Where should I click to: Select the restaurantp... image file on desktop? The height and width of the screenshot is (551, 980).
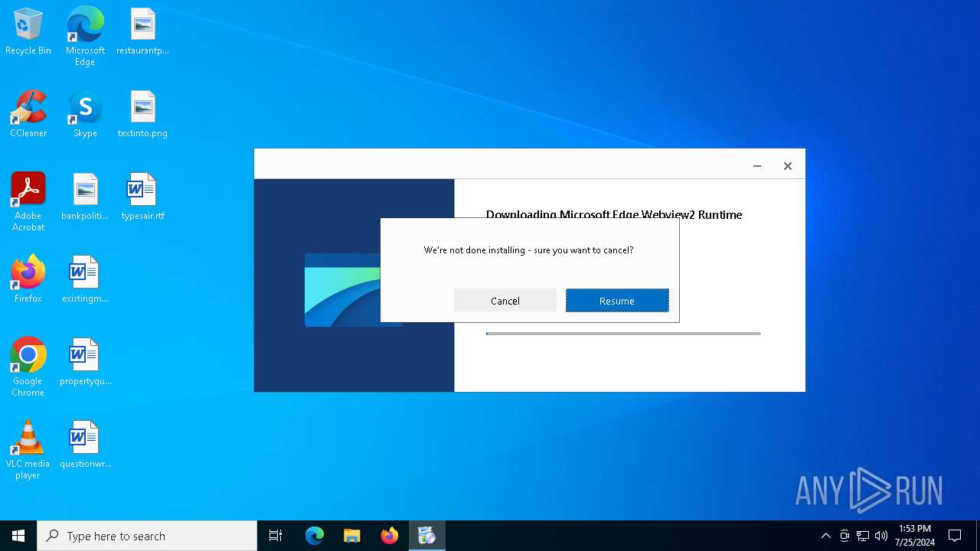142,31
